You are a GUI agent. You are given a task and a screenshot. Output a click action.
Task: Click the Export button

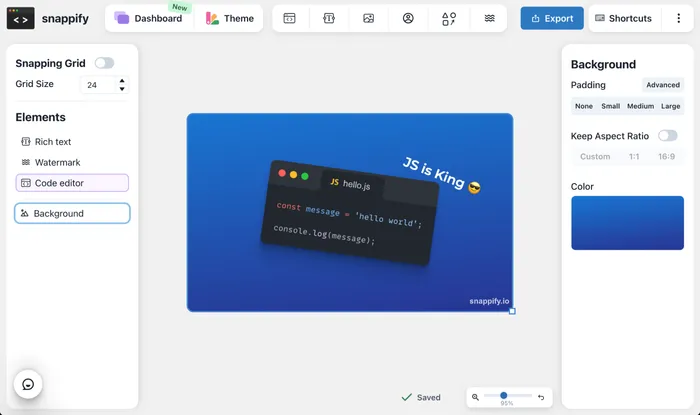pos(552,18)
